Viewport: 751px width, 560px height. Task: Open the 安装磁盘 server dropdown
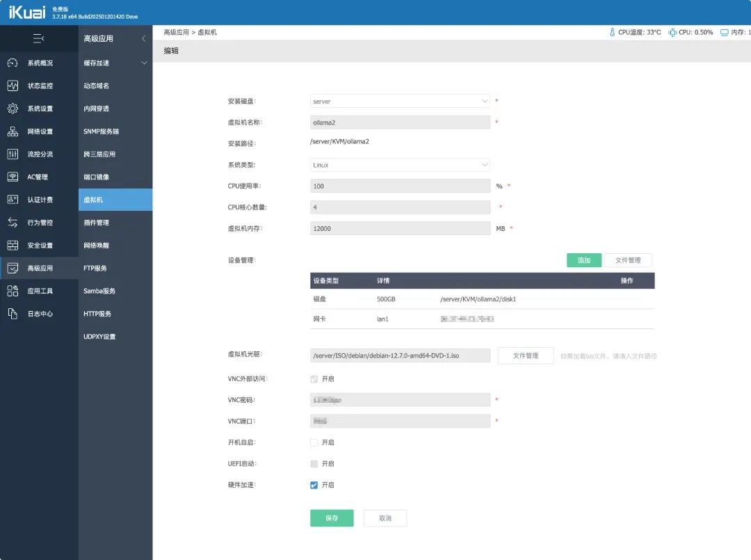(400, 102)
